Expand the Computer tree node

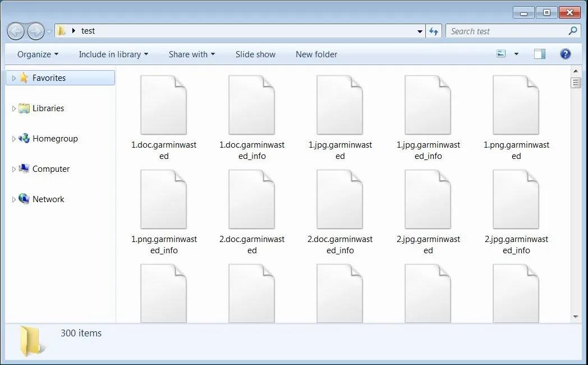[13, 169]
